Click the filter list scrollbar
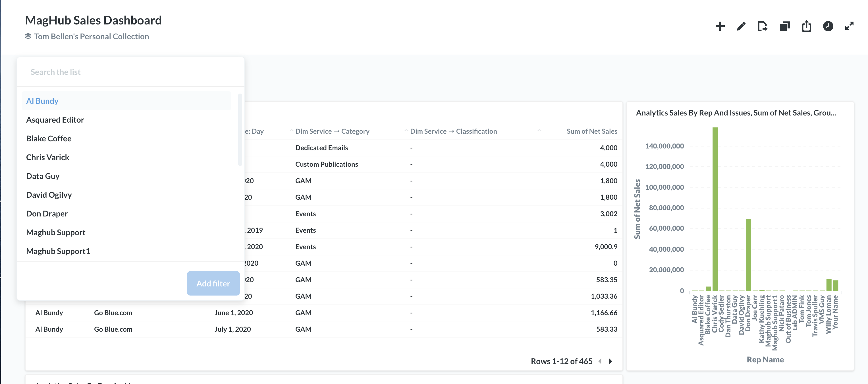 click(x=240, y=130)
